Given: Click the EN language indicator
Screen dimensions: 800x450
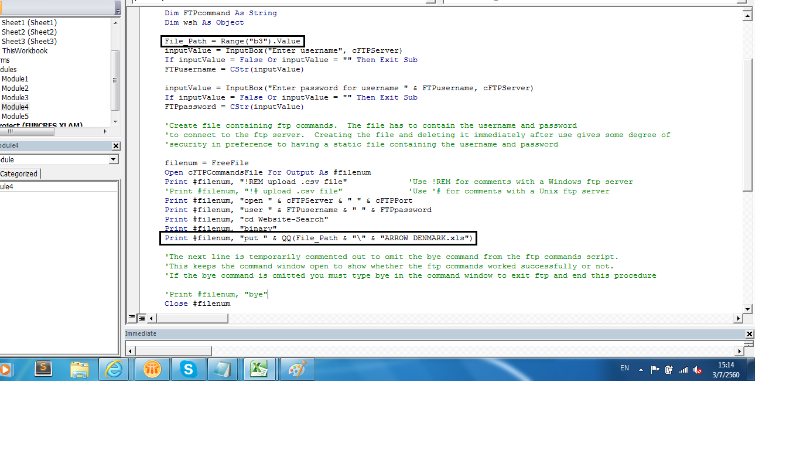Looking at the screenshot, I should point(626,368).
